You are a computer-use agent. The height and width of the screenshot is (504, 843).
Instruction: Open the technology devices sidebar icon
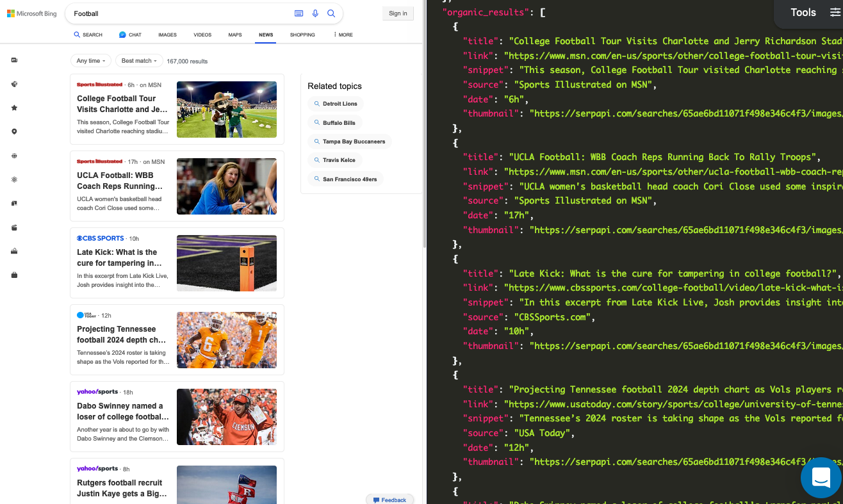pos(14,203)
